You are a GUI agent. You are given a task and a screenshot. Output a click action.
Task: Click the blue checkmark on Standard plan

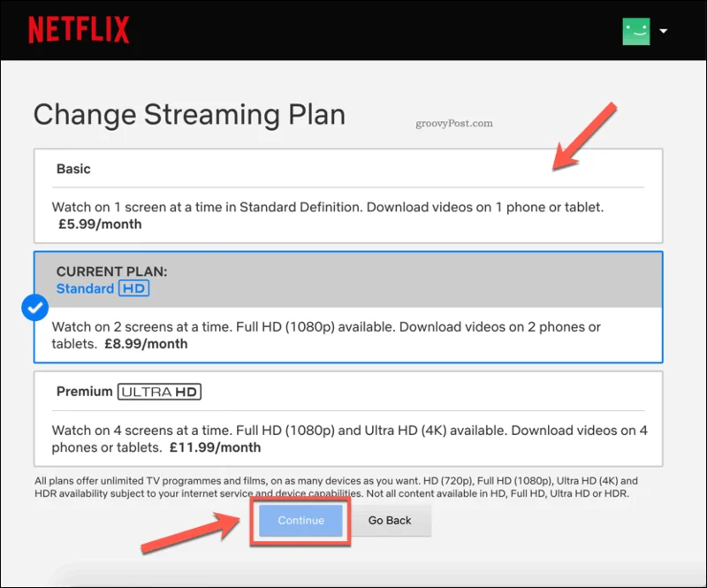click(34, 308)
